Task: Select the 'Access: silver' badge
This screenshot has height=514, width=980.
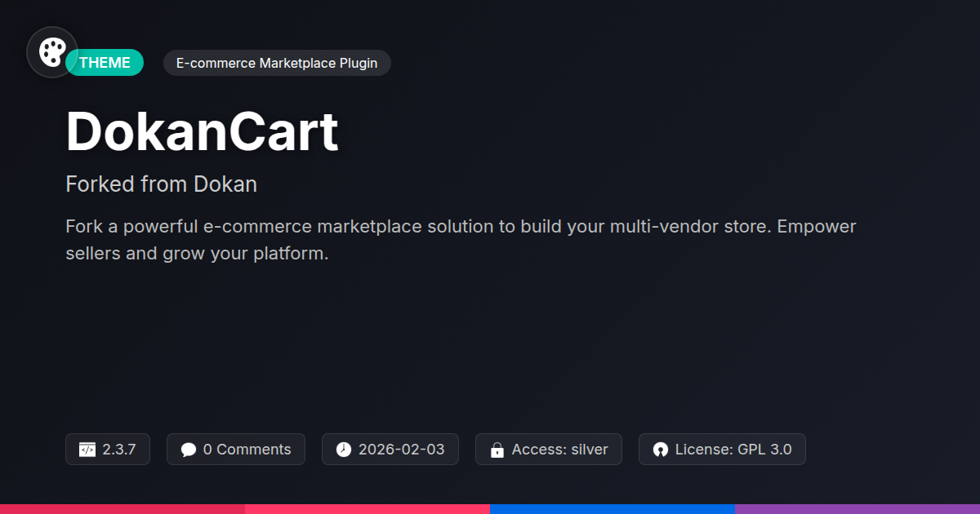Action: coord(549,450)
